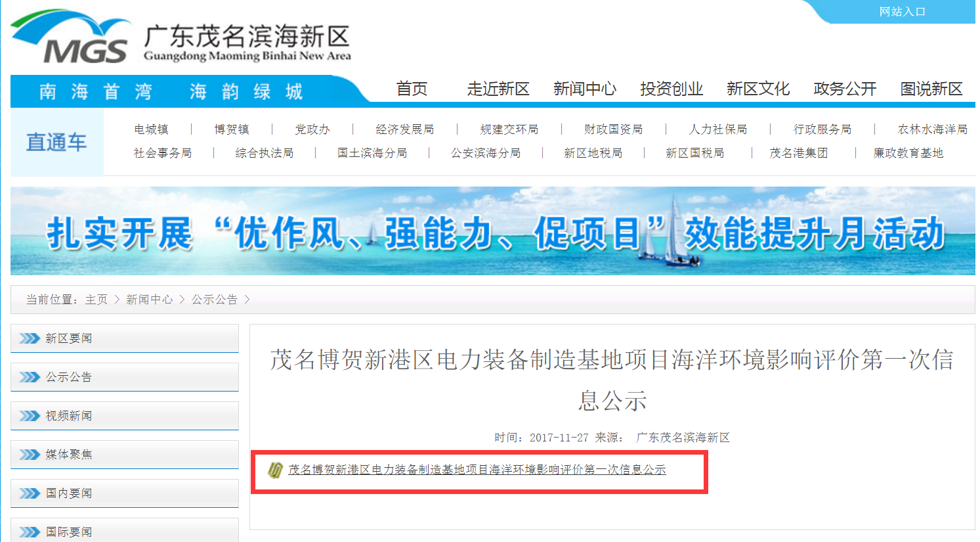Click arrow icon beside 媒体聚焦
The width and height of the screenshot is (980, 542).
[30, 455]
